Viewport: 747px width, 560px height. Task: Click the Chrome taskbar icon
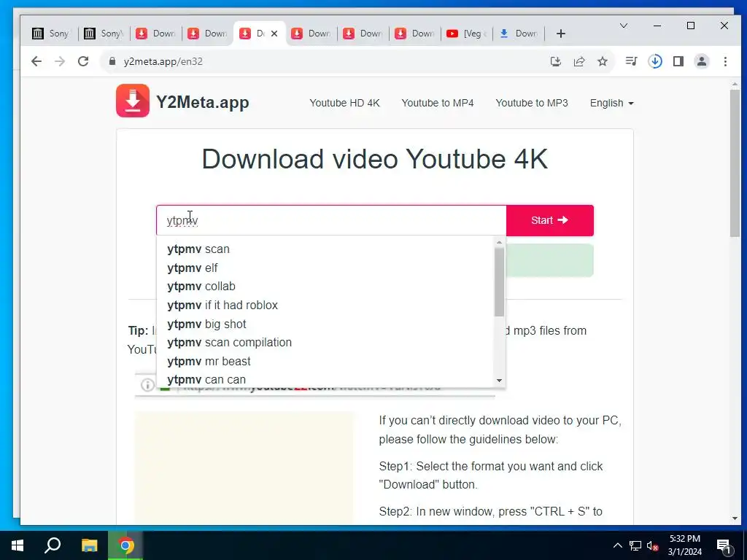126,545
